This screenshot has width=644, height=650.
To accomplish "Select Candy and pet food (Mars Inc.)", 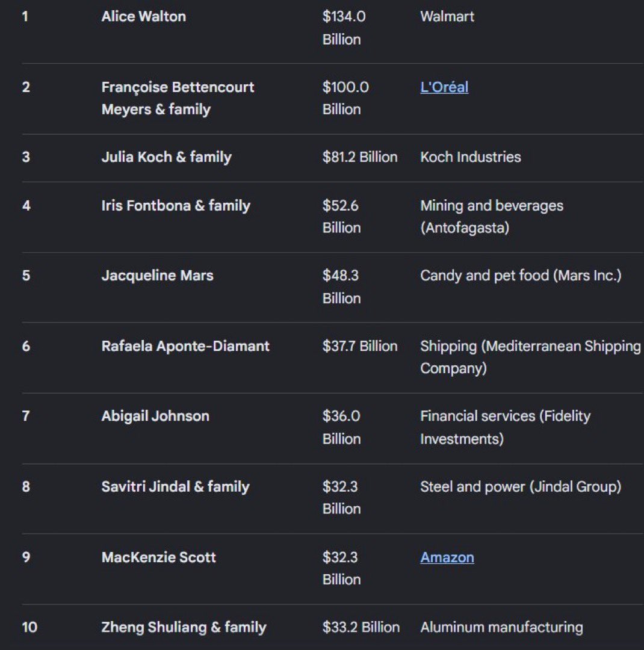I will pos(521,276).
